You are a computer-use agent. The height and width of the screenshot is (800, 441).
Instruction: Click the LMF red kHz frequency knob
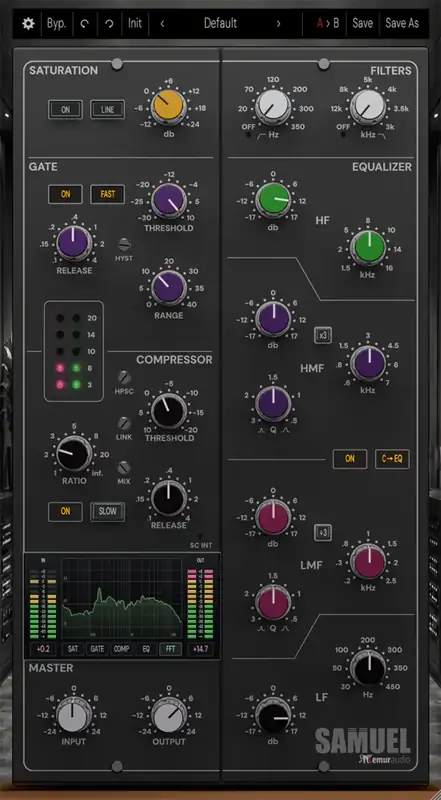point(368,561)
